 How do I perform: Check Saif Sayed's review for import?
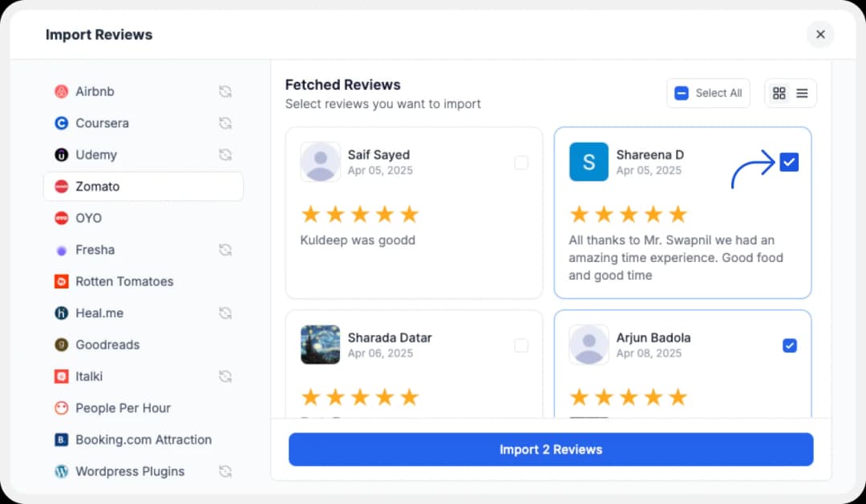pos(521,162)
